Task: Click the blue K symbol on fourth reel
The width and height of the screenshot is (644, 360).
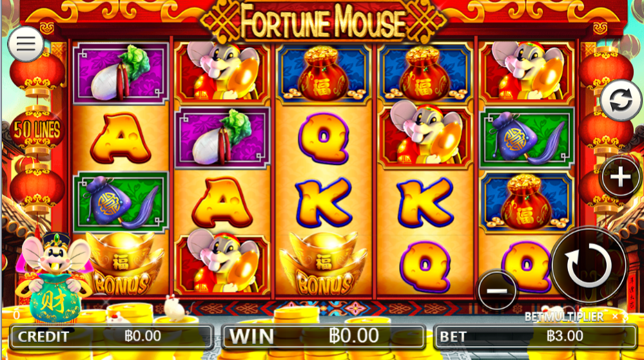Action: click(425, 203)
